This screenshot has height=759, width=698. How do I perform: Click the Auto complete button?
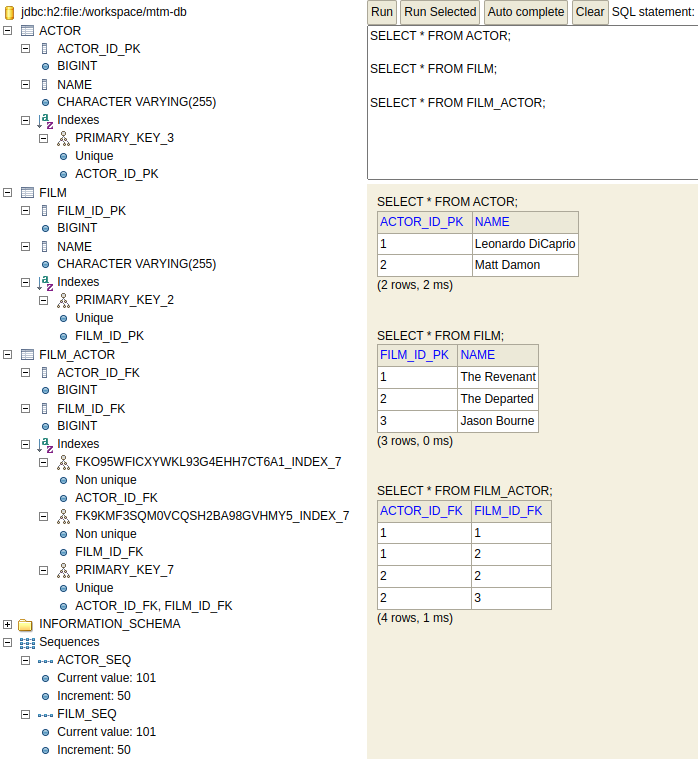[526, 12]
